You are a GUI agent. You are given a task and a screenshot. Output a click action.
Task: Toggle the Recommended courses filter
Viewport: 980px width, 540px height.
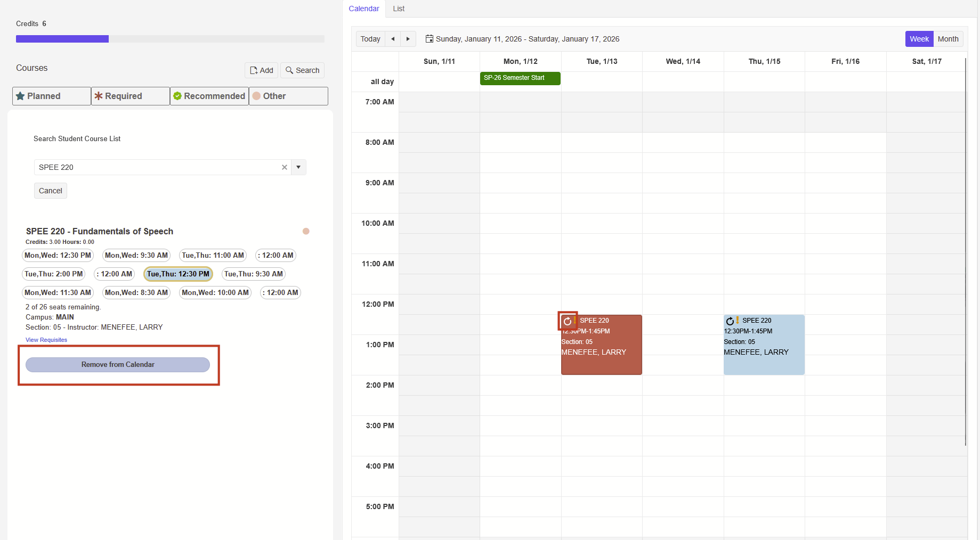(x=209, y=96)
